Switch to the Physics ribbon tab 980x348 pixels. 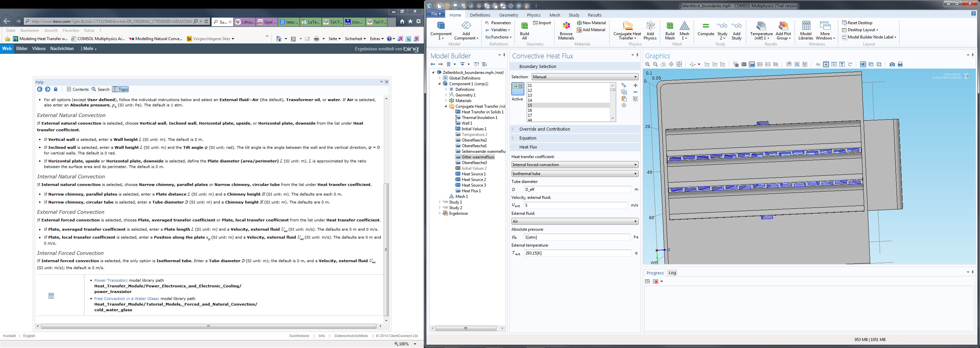533,15
